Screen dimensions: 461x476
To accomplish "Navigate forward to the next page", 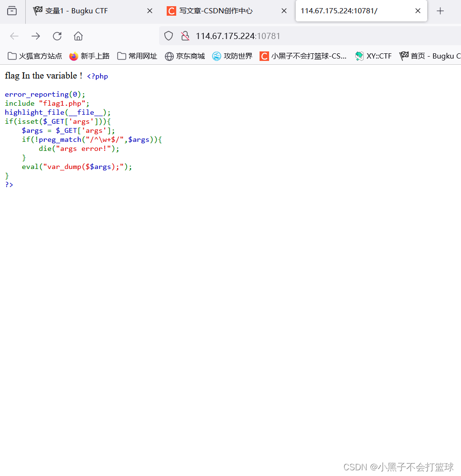I will pyautogui.click(x=35, y=36).
